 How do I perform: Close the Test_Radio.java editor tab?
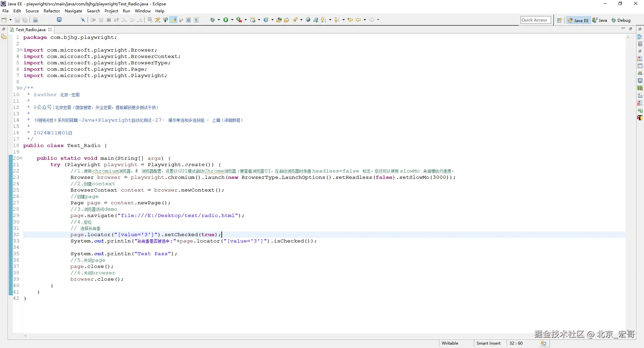[x=50, y=29]
